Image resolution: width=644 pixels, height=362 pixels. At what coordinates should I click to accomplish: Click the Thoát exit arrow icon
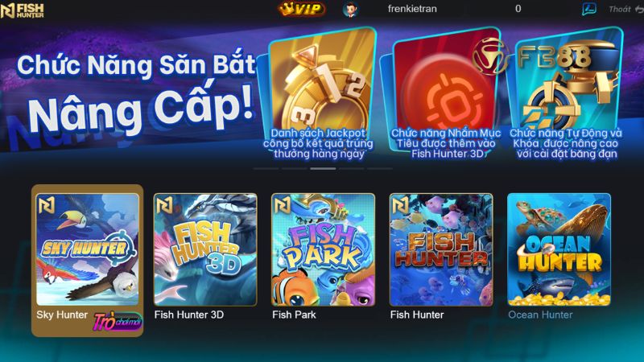(639, 10)
